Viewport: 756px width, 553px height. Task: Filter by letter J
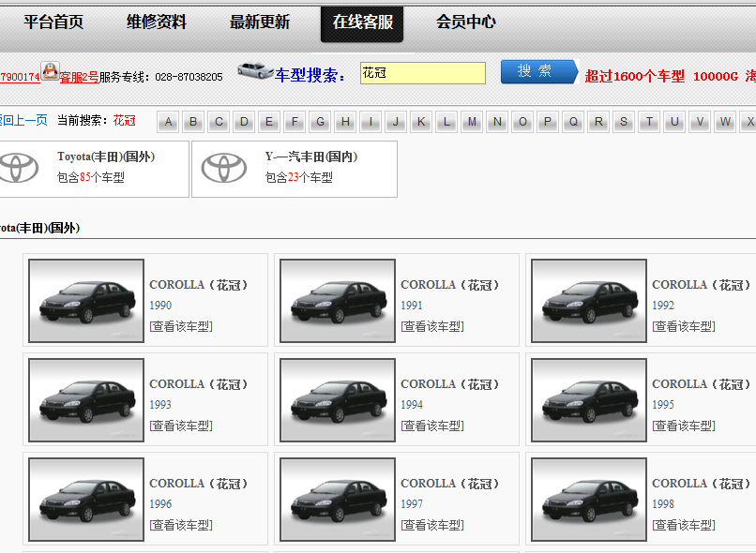click(396, 122)
